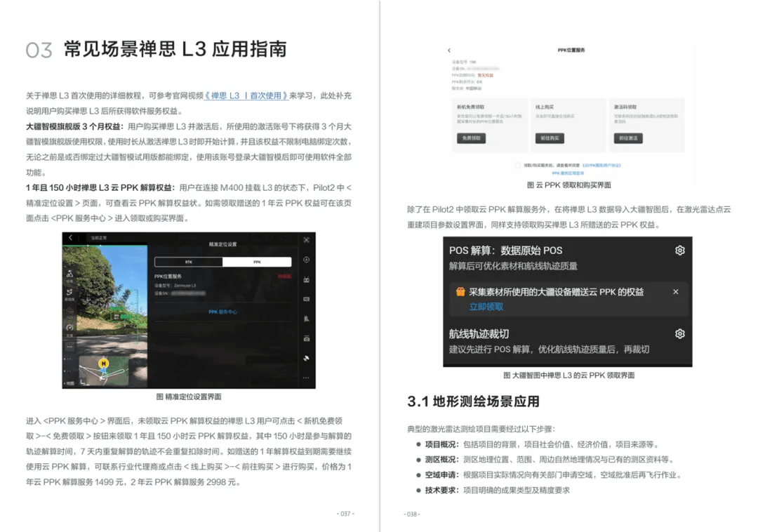
Task: Click the 前往购买 button
Action: (550, 138)
